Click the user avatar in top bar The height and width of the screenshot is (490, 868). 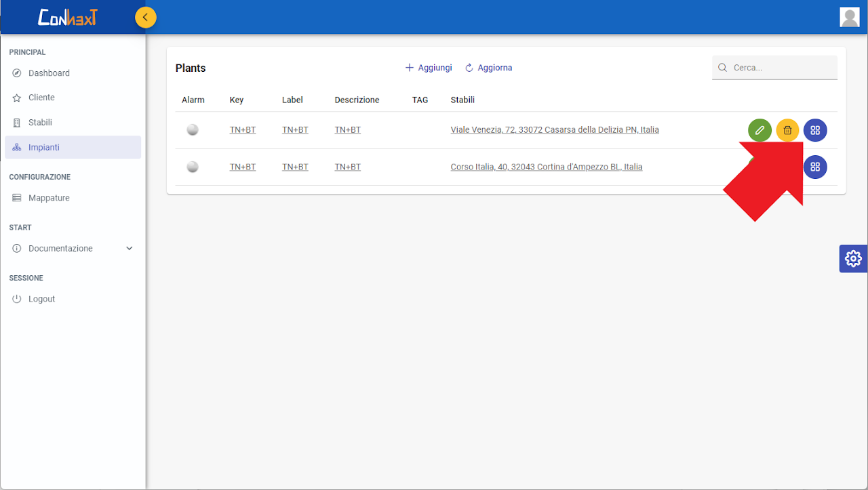click(849, 17)
